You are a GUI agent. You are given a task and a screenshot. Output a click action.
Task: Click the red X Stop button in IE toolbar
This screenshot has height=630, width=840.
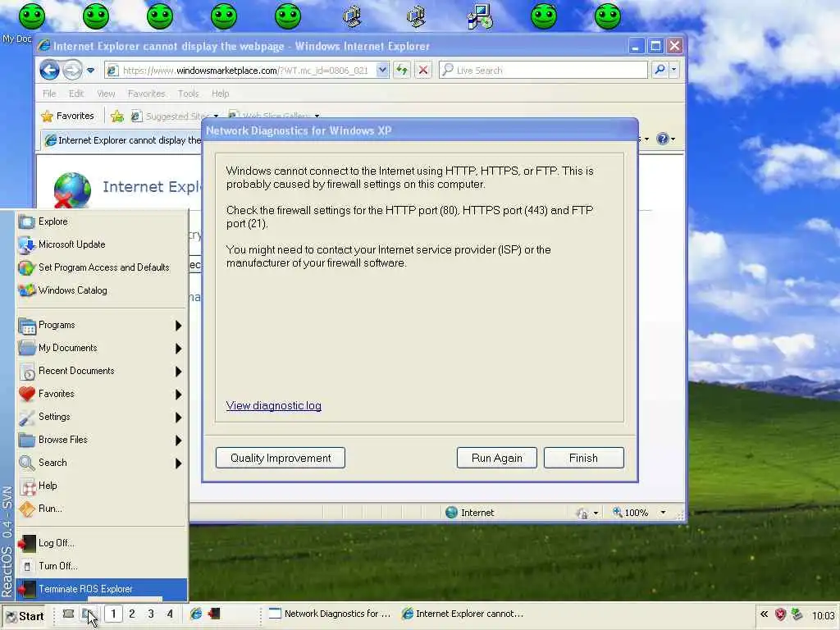point(423,71)
